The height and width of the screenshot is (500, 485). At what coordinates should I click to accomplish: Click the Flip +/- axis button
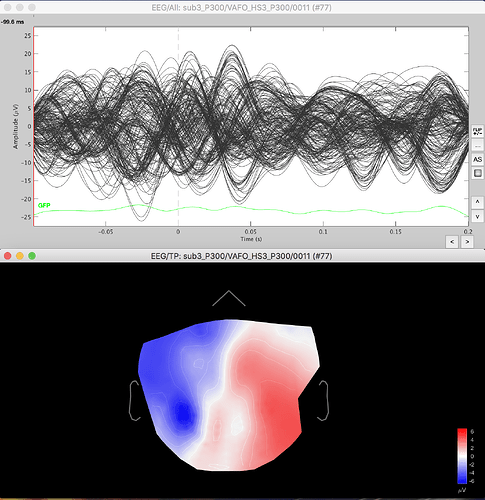pos(477,131)
